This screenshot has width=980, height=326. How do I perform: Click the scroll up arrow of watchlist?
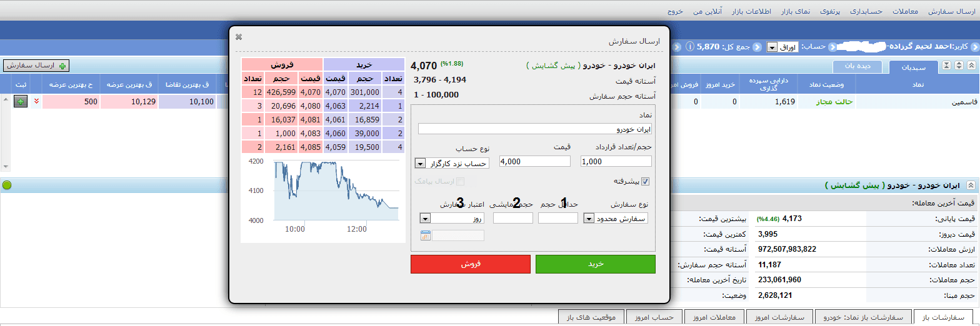pyautogui.click(x=6, y=98)
